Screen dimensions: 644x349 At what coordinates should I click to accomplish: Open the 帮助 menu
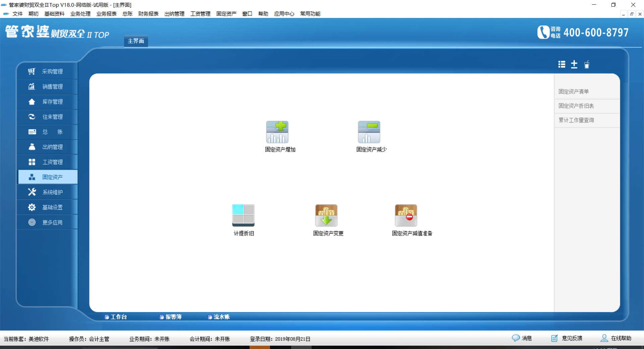(263, 14)
